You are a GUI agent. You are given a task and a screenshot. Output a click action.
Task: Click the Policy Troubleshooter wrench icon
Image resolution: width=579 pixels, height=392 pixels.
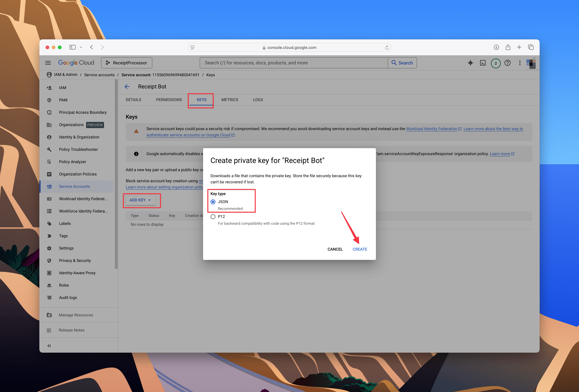click(49, 149)
